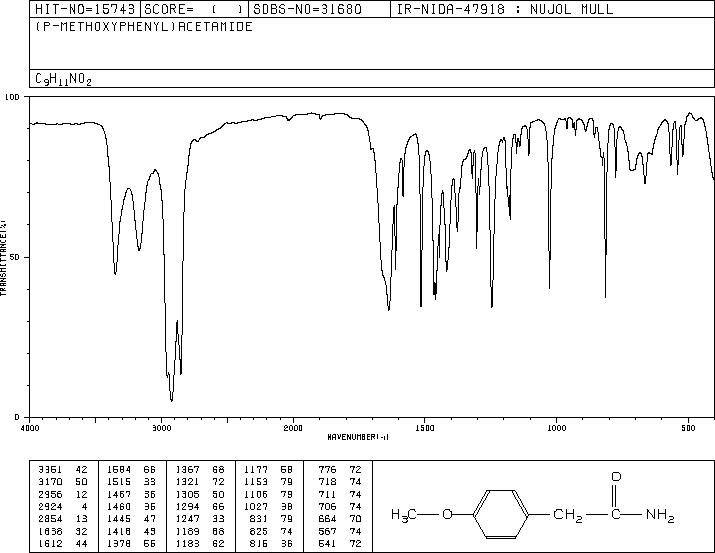Select the WAVENUMBER axis title

point(358,437)
